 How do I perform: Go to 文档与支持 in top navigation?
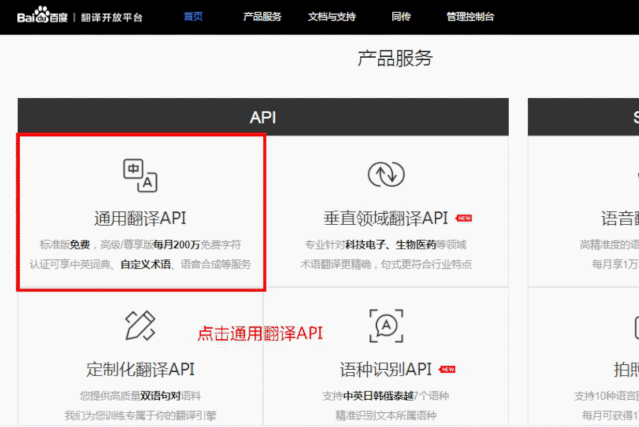(332, 17)
